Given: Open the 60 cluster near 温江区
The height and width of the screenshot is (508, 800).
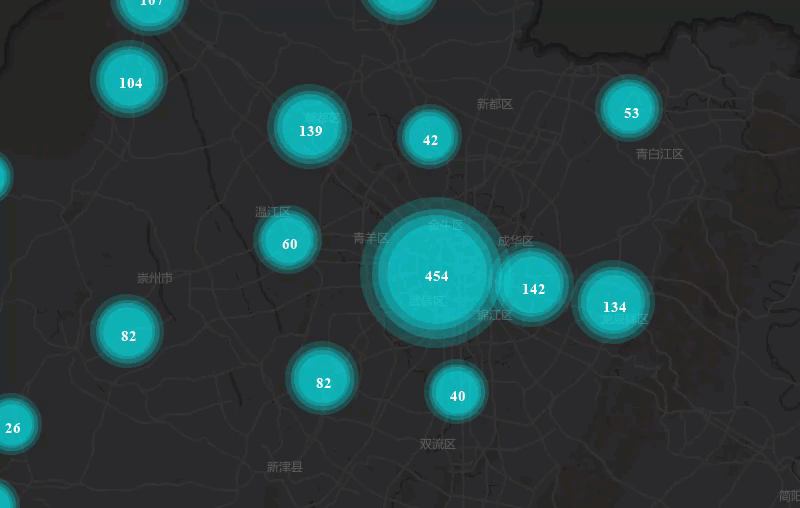Looking at the screenshot, I should pos(289,243).
